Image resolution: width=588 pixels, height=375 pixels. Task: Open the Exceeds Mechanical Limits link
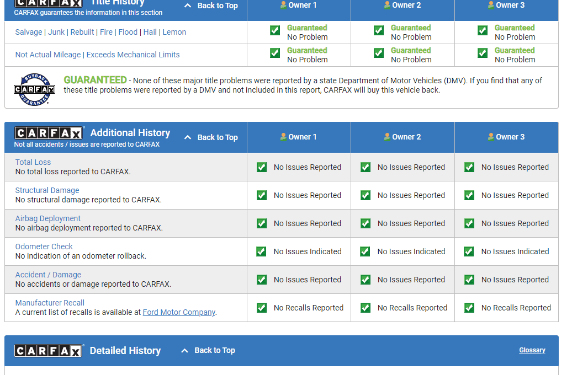pyautogui.click(x=133, y=55)
